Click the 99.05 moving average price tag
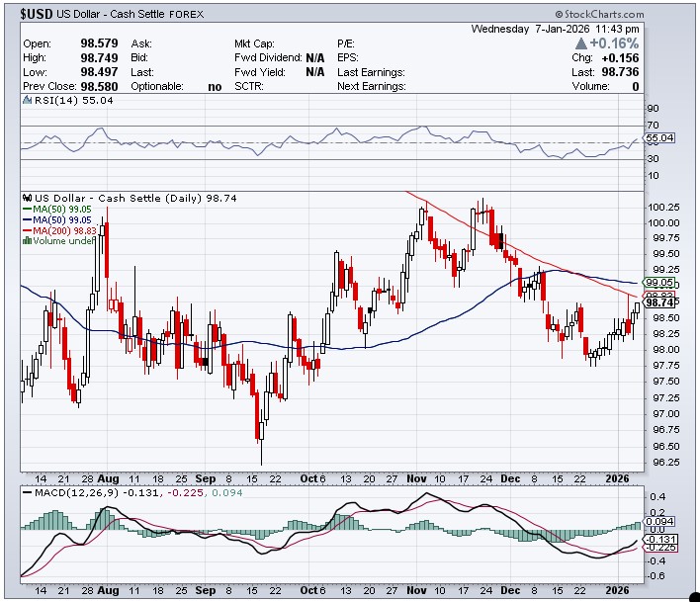This screenshot has width=700, height=602. (659, 282)
